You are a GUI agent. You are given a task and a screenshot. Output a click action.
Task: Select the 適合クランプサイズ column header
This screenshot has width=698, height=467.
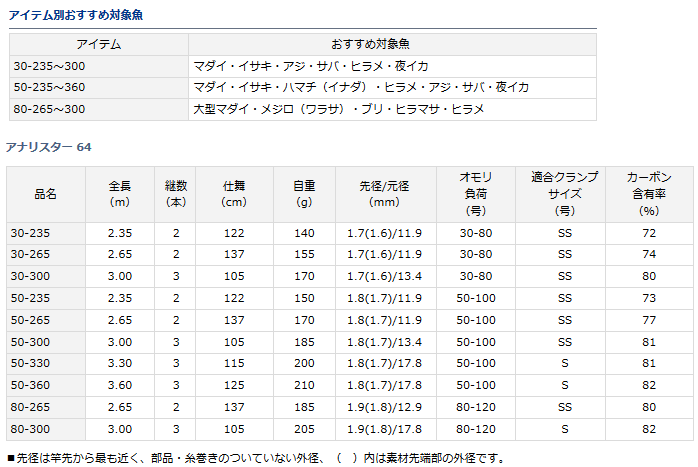click(565, 193)
